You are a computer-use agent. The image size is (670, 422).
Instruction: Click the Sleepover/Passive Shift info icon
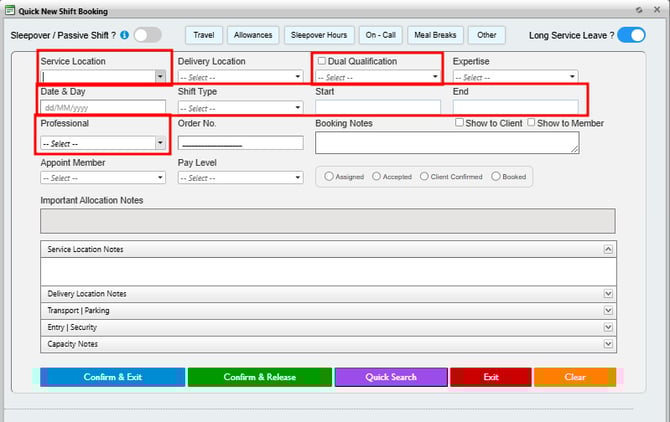pos(124,35)
